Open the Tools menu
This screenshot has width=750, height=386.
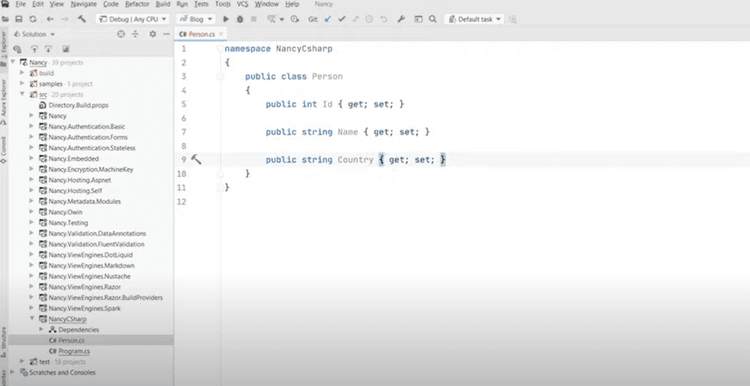click(x=222, y=4)
